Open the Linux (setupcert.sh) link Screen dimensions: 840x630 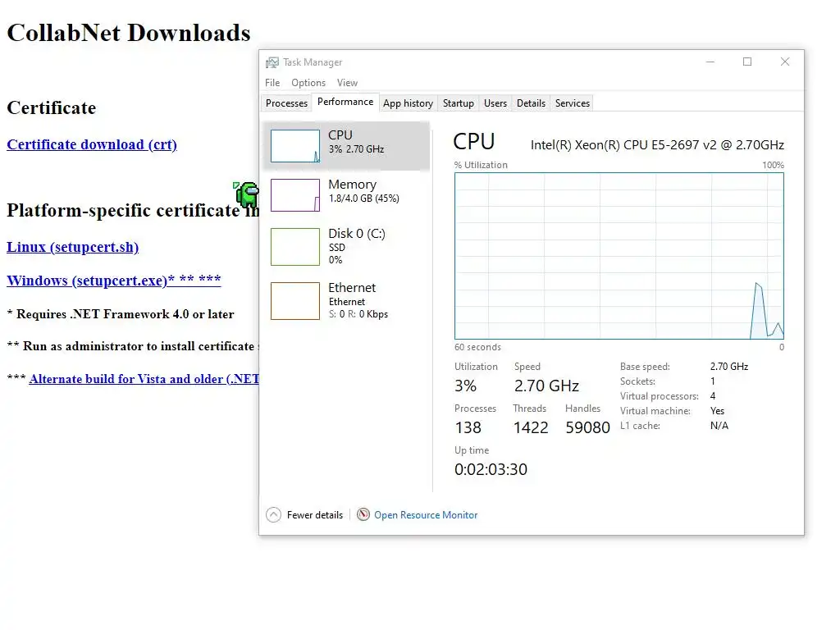[x=72, y=247]
